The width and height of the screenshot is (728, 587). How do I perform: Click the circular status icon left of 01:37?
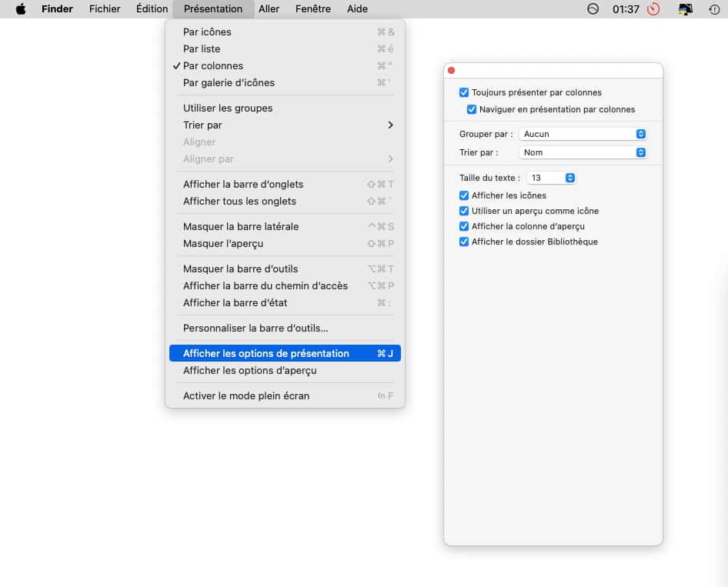(x=593, y=9)
